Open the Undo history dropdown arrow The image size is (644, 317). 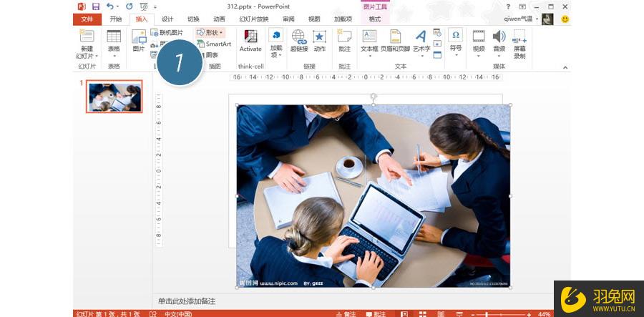[x=117, y=6]
